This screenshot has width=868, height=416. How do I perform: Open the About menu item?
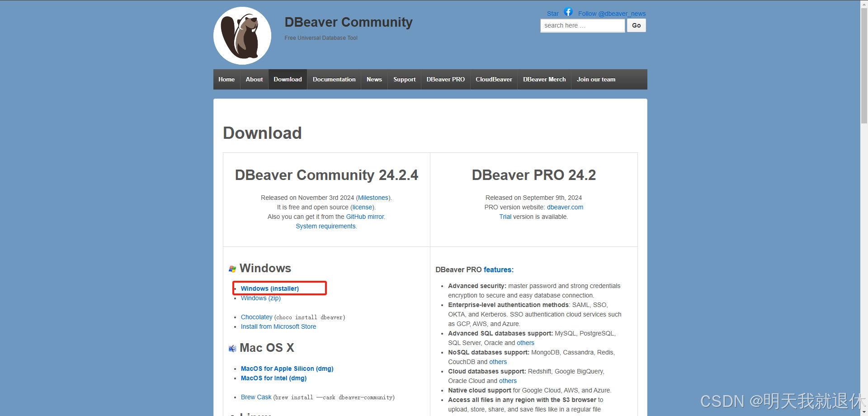[x=254, y=79]
